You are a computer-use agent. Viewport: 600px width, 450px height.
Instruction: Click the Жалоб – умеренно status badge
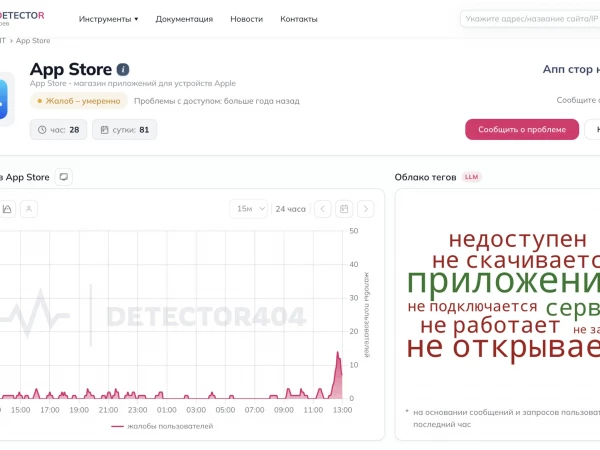[x=78, y=101]
